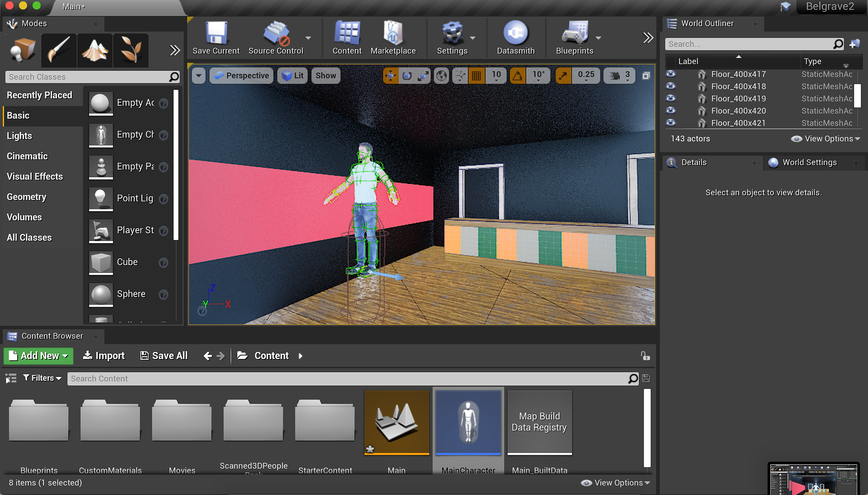Toggle visibility of Floor_400x419
Viewport: 868px width, 495px height.
(671, 98)
